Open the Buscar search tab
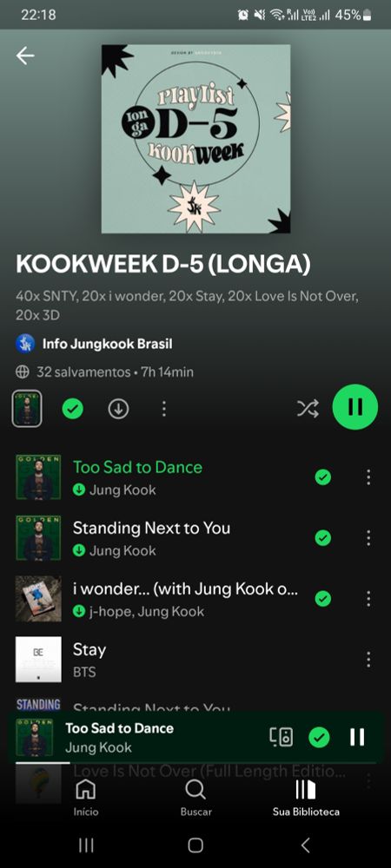This screenshot has width=391, height=868. coord(195,797)
